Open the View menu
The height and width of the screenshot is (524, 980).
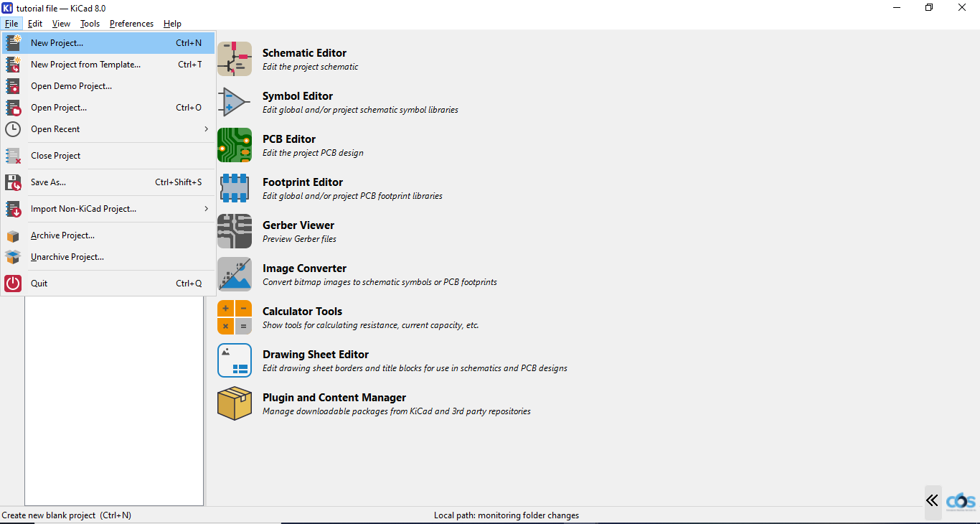[x=61, y=24]
